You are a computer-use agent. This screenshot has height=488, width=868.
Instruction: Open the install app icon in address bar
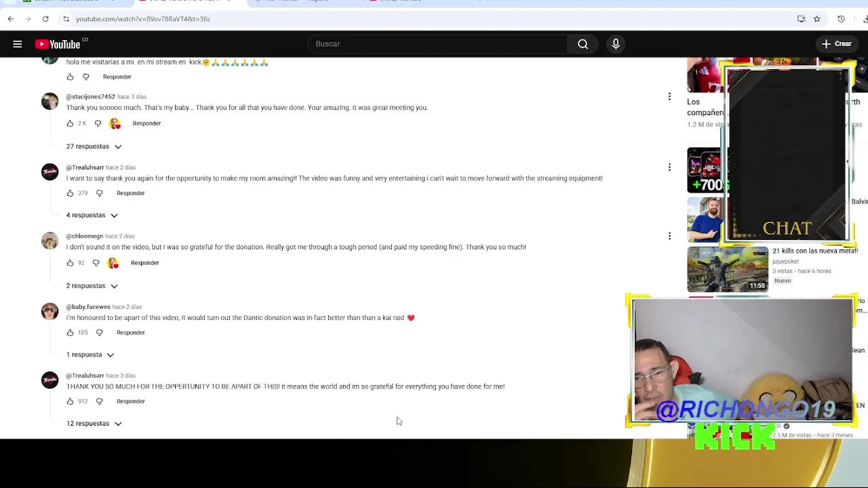(801, 19)
